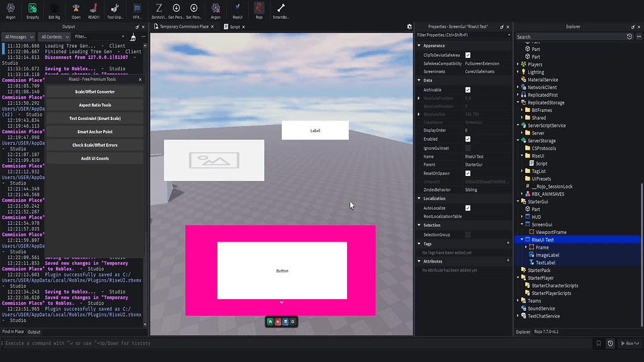This screenshot has width=644, height=362.
Task: Toggle ClipToDeviceSafeArea checkbox
Action: click(468, 55)
